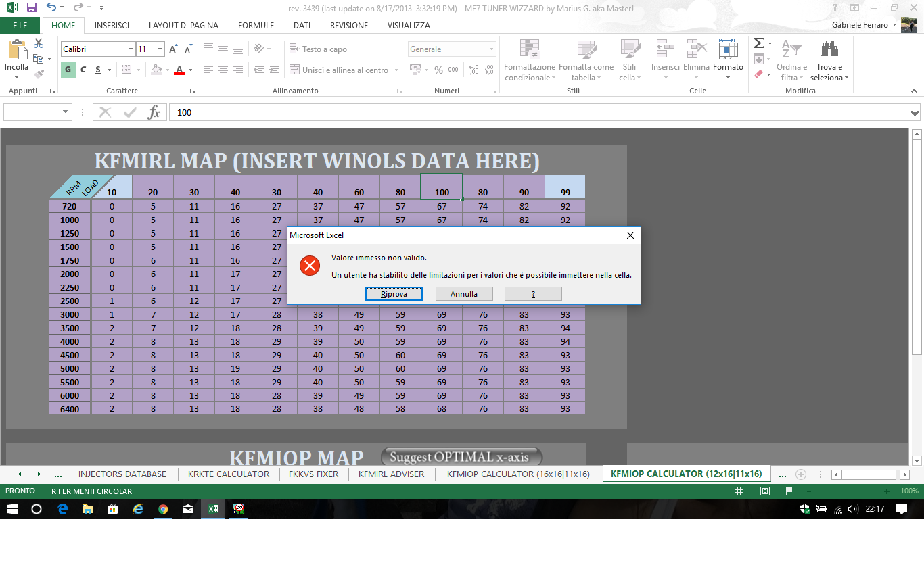Click the cell borders icon
This screenshot has width=924, height=563.
(126, 70)
